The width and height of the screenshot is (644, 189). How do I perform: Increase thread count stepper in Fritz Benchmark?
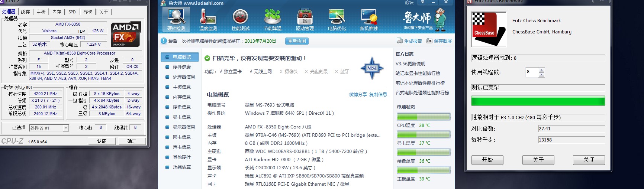coord(541,70)
